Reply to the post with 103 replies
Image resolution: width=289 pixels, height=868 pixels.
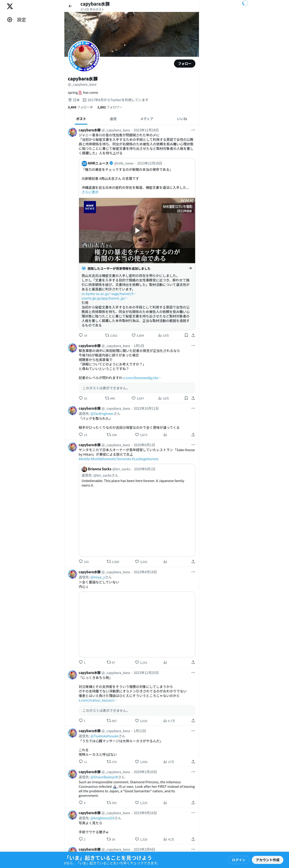click(x=84, y=561)
